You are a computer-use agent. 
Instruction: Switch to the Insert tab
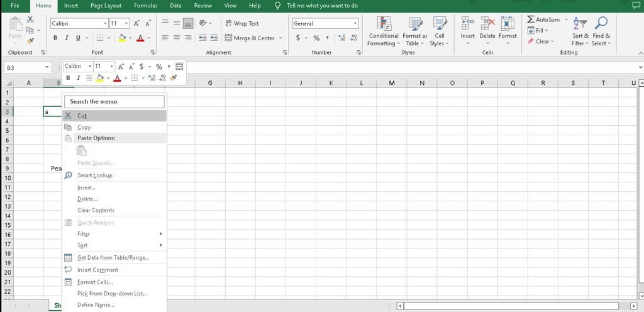click(x=71, y=6)
